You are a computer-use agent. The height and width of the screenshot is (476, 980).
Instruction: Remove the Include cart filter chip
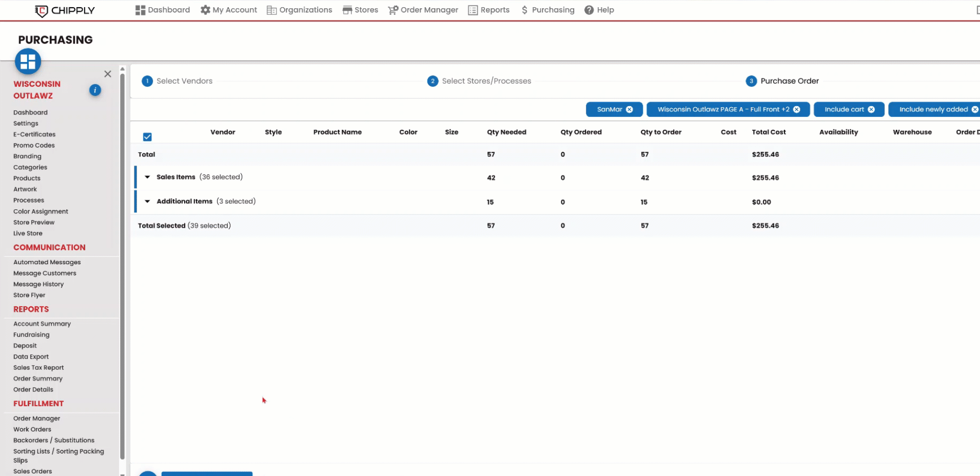pyautogui.click(x=871, y=109)
